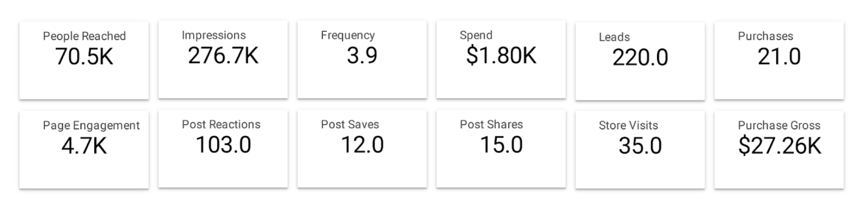Select the 3.9 frequency value
This screenshot has height=220, width=868.
click(x=362, y=56)
